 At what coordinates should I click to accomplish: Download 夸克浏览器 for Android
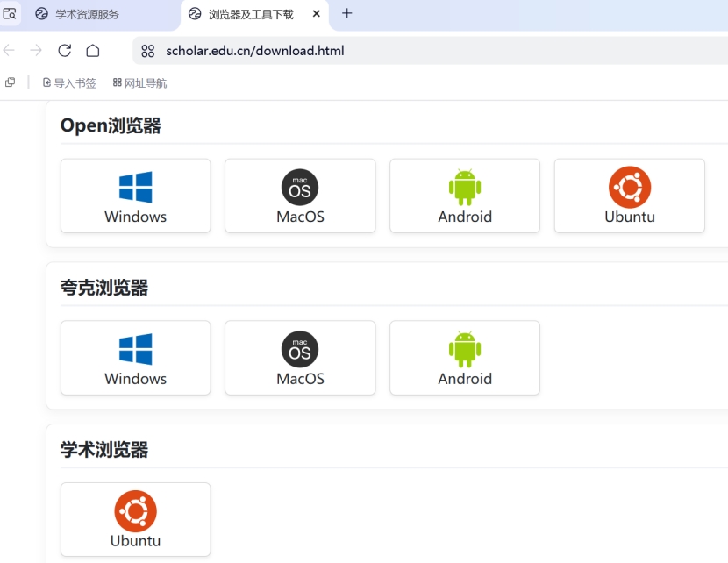coord(465,358)
